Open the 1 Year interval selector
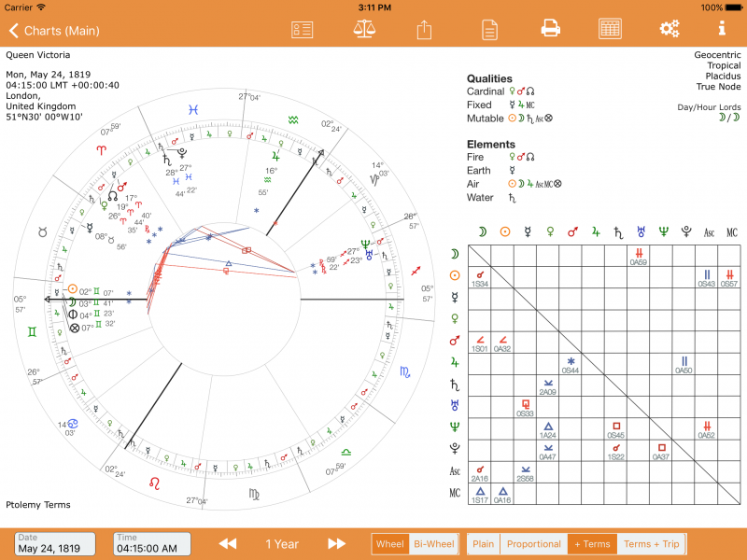The height and width of the screenshot is (560, 747). click(x=282, y=544)
